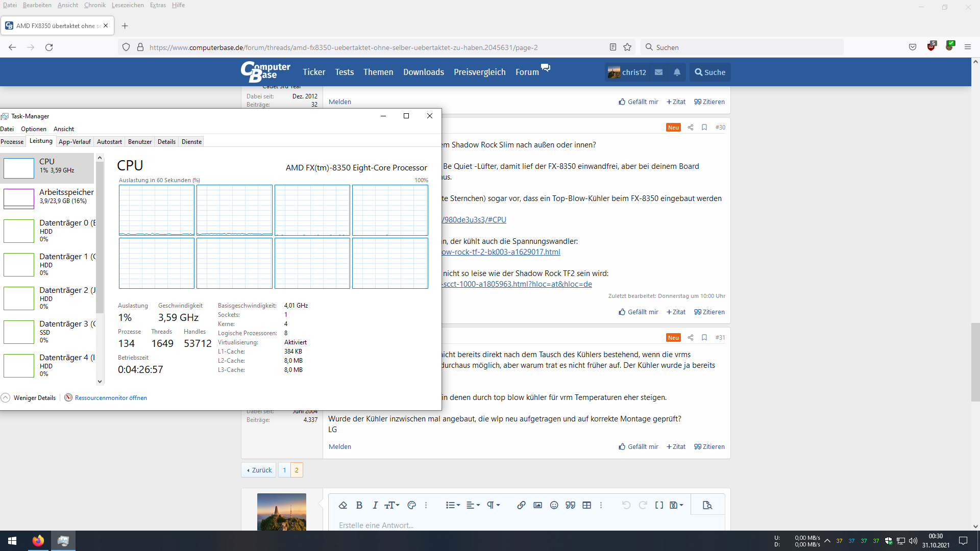Open the Preisvergleich section

(x=480, y=72)
